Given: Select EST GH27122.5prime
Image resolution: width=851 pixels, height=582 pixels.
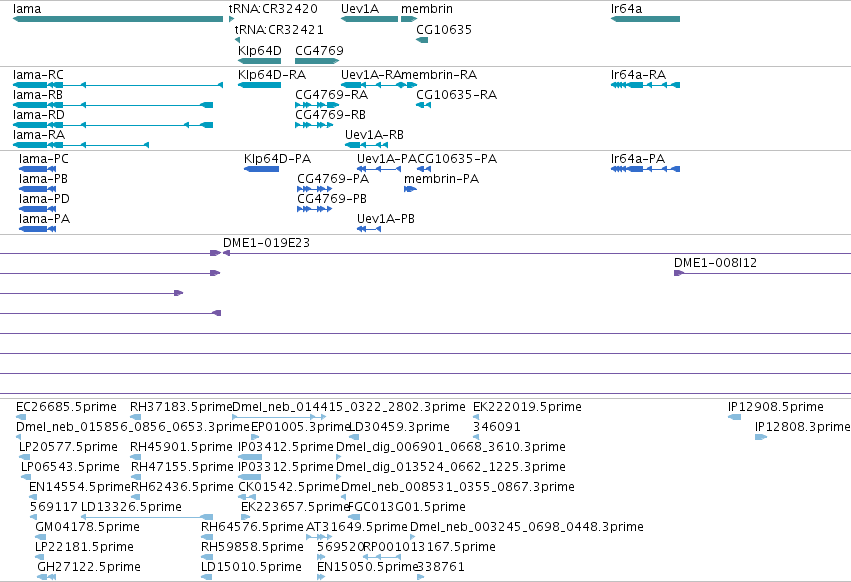Looking at the screenshot, I should tap(89, 567).
